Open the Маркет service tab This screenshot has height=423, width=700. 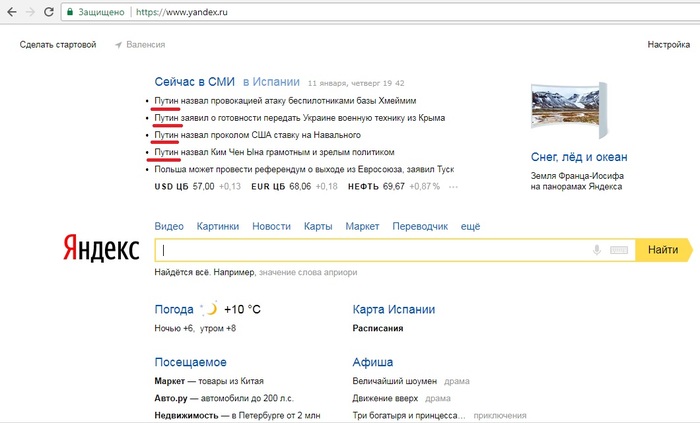tap(362, 226)
